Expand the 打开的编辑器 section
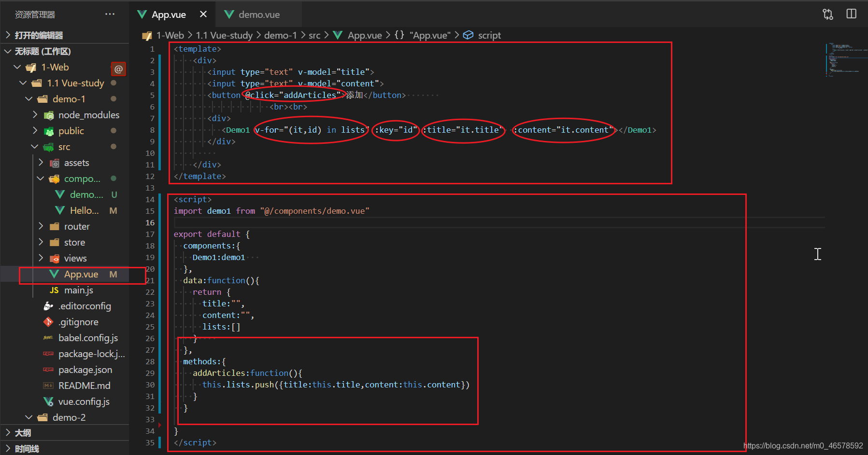Screen dimensions: 868x455 point(39,35)
